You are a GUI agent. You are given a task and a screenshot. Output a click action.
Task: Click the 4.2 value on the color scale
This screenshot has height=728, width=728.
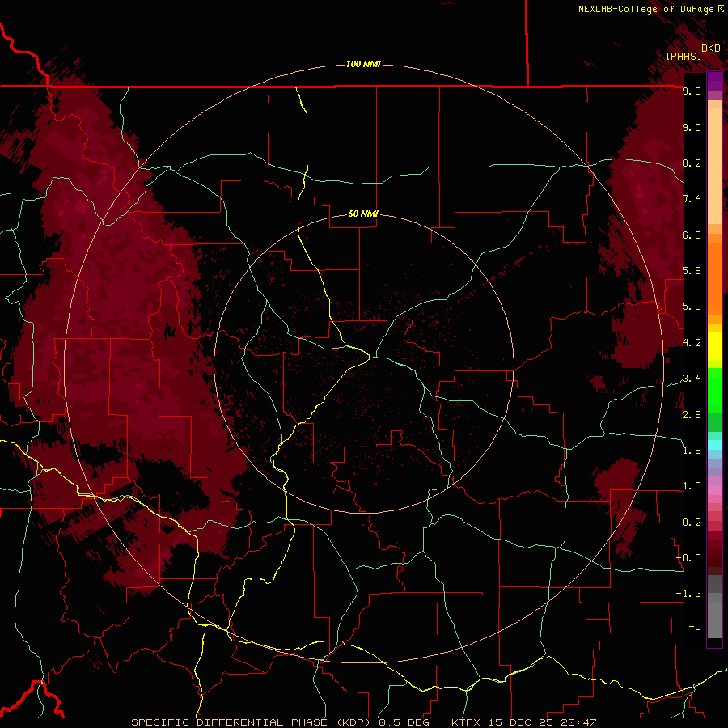692,343
